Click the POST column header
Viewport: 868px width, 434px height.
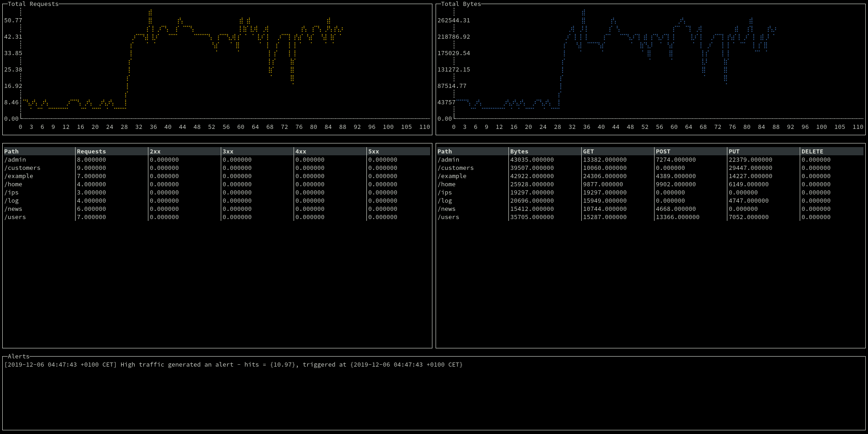click(x=663, y=151)
